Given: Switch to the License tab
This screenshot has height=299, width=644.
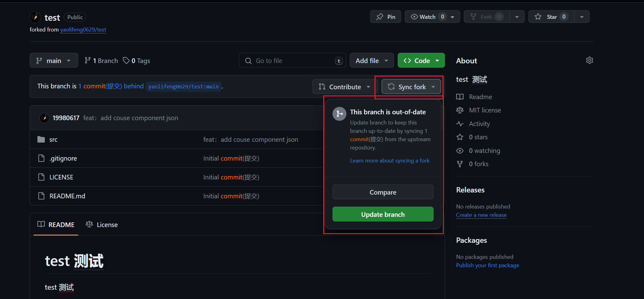Looking at the screenshot, I should pyautogui.click(x=102, y=225).
